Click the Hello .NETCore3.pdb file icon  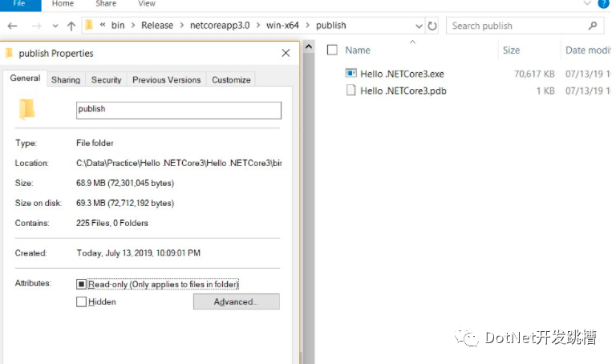point(351,91)
